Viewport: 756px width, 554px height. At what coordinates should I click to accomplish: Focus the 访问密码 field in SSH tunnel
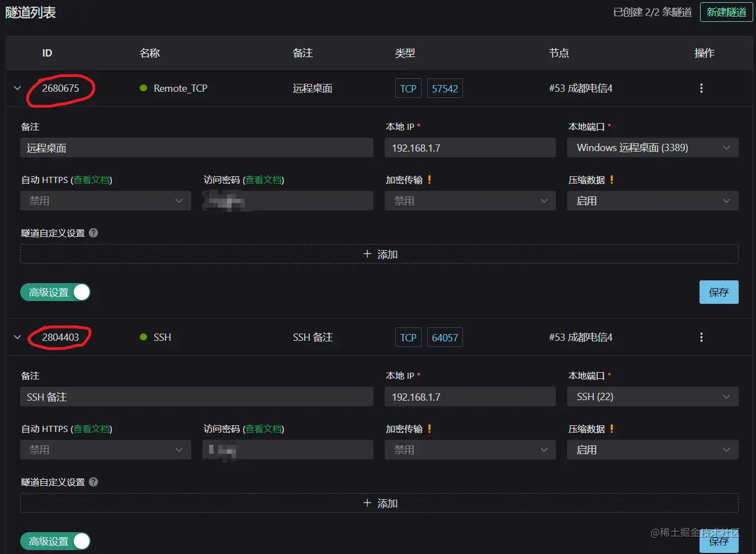point(288,450)
